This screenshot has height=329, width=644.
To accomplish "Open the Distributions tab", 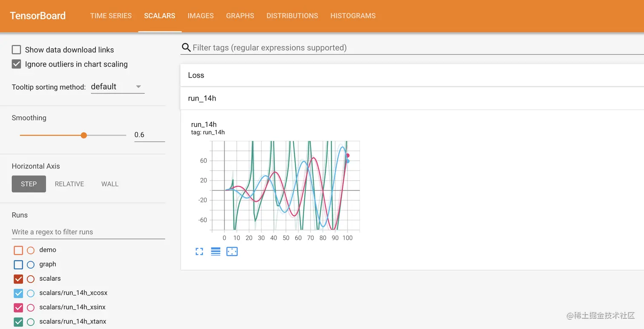I will pyautogui.click(x=292, y=16).
